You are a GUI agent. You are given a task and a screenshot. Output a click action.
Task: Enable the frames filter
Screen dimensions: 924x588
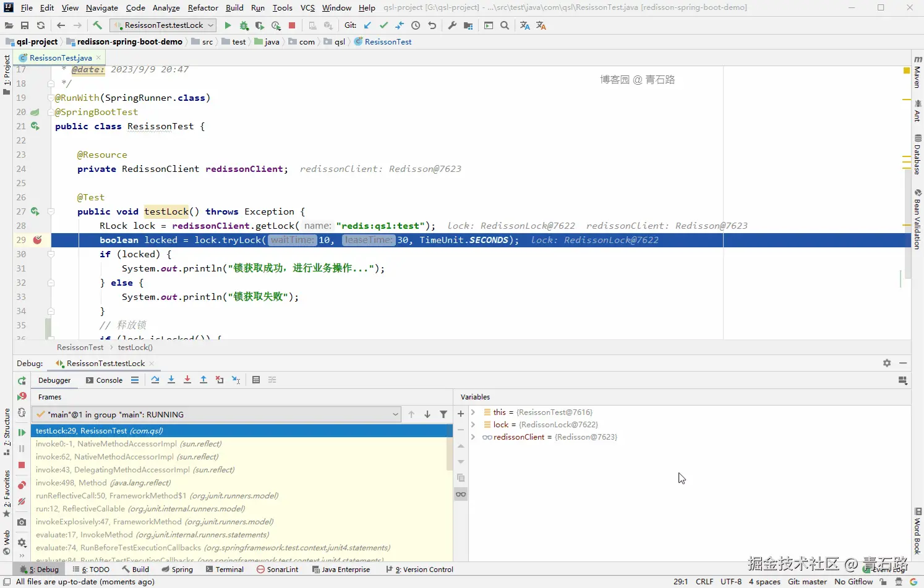(443, 414)
